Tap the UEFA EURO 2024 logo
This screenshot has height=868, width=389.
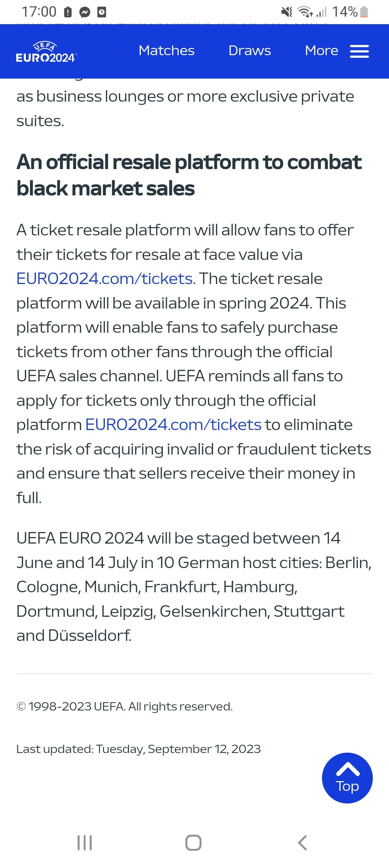pos(46,53)
